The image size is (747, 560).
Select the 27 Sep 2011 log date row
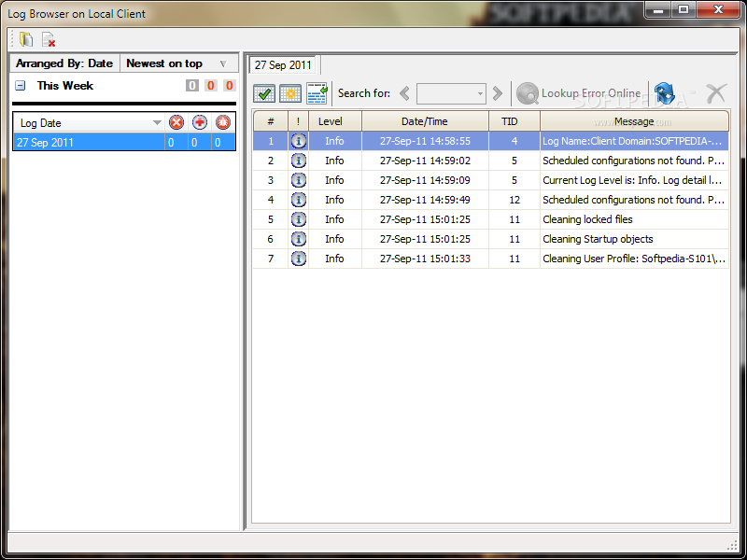124,142
